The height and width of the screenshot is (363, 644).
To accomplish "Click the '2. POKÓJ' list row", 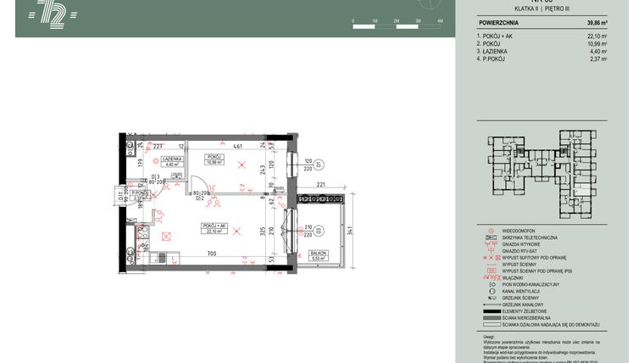I will [x=541, y=43].
